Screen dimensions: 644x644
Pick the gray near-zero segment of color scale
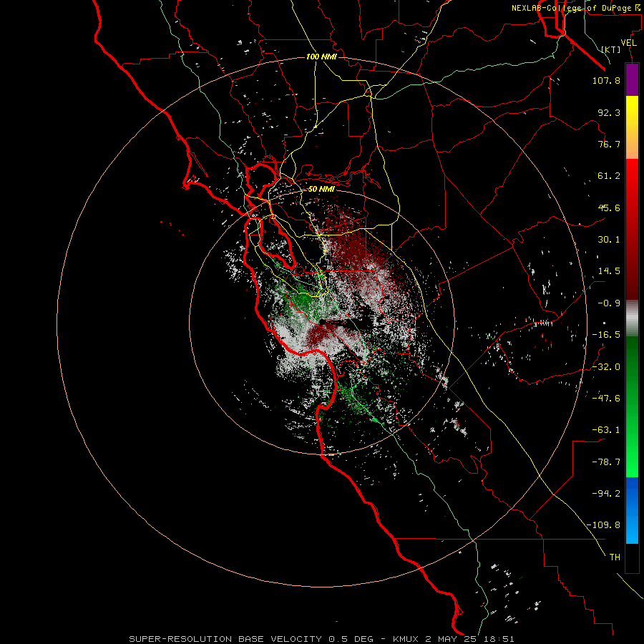click(x=632, y=318)
